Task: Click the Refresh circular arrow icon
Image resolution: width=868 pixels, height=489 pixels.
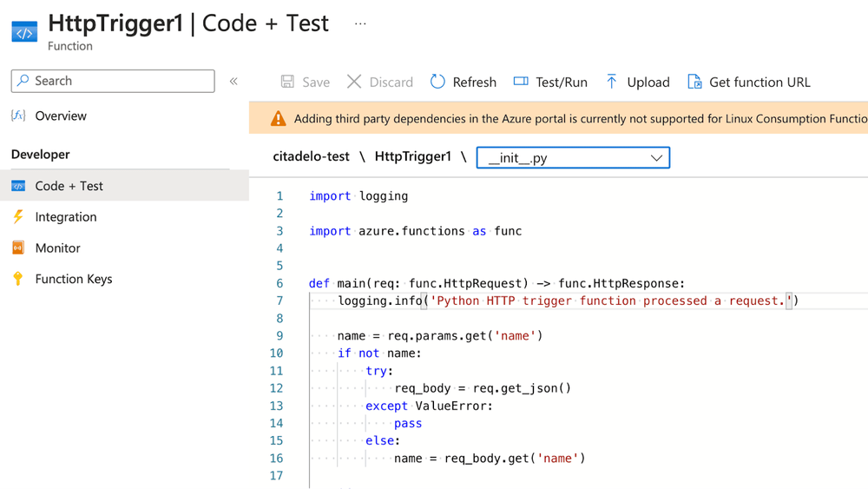Action: pos(437,82)
